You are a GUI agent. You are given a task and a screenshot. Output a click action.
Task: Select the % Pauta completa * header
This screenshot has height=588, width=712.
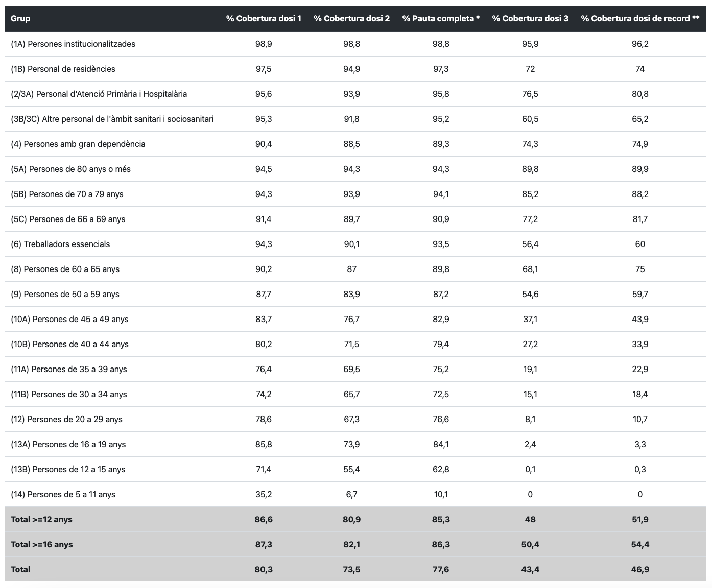click(x=441, y=18)
